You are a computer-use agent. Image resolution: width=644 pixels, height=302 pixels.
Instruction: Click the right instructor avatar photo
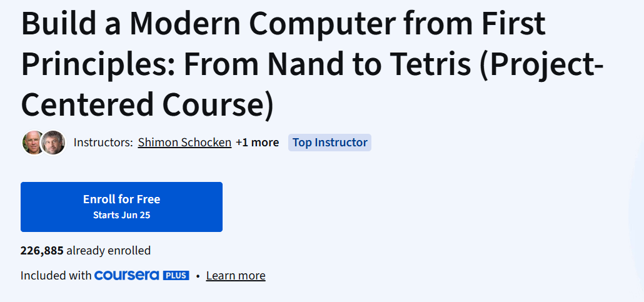pos(54,143)
